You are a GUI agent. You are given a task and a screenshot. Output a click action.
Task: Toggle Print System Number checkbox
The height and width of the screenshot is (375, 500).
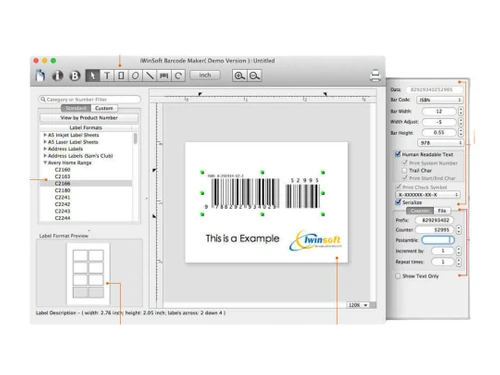(x=405, y=163)
